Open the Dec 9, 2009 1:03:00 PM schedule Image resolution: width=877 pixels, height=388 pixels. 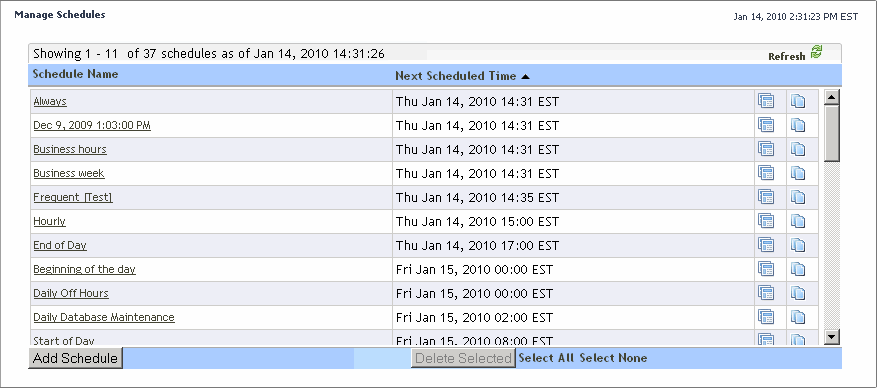point(92,126)
